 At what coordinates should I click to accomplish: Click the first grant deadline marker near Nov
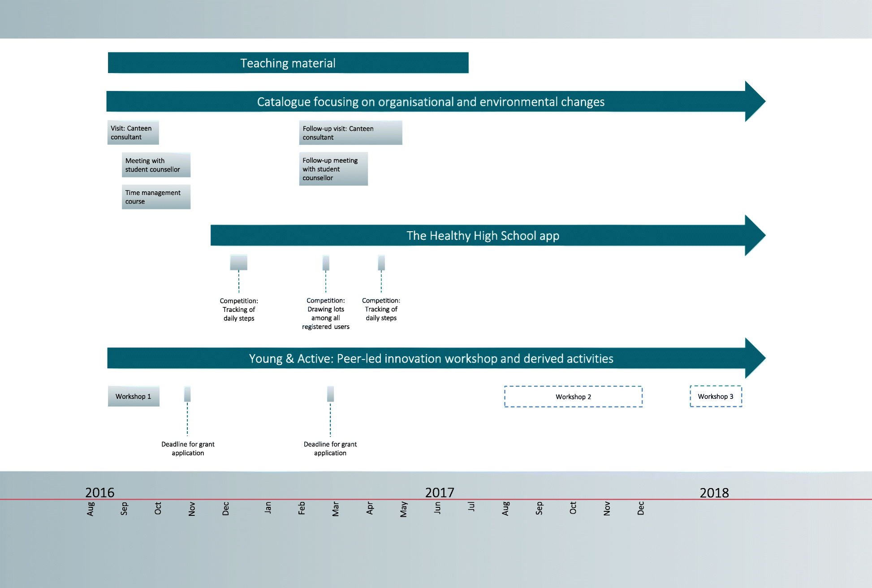click(187, 394)
